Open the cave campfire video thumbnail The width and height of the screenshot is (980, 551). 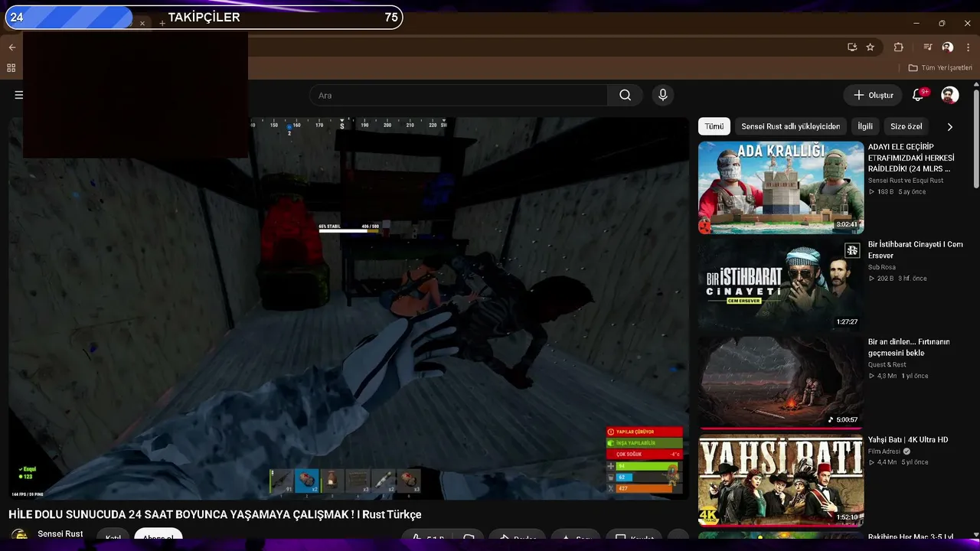pyautogui.click(x=781, y=383)
